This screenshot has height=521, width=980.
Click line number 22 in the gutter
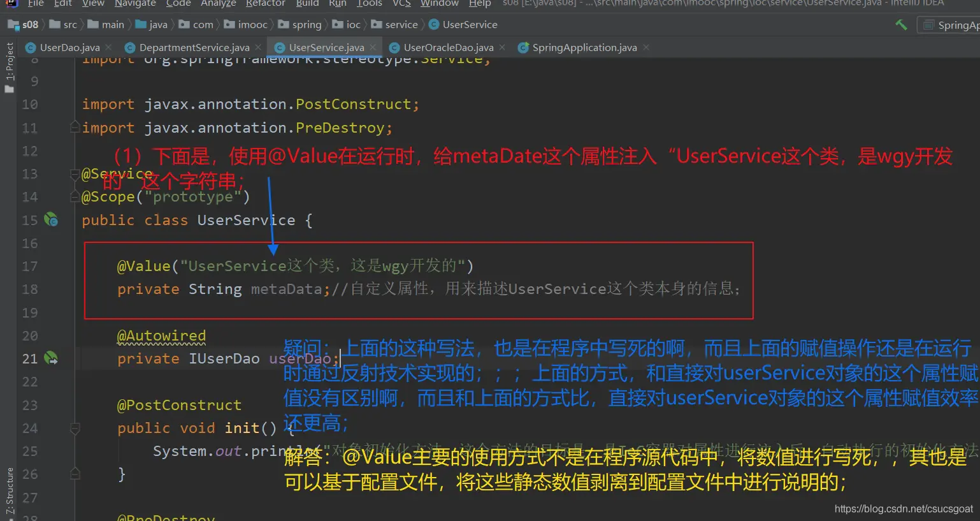click(30, 382)
